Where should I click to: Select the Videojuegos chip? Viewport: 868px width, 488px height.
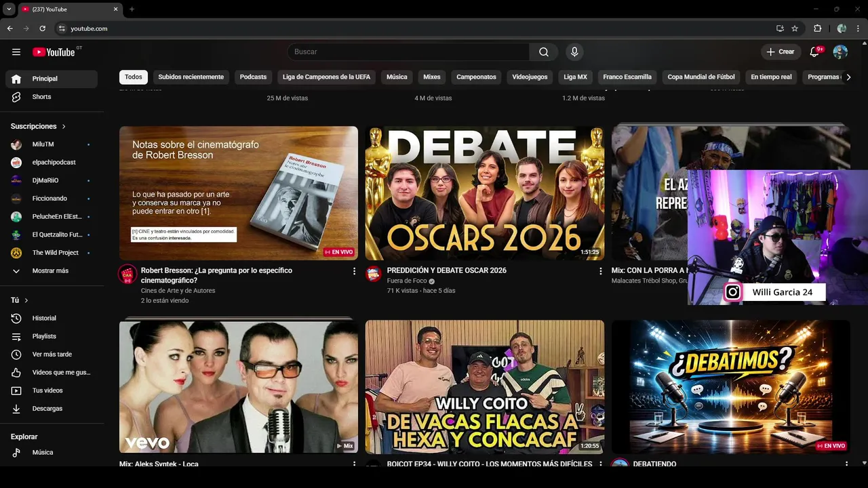coord(530,77)
